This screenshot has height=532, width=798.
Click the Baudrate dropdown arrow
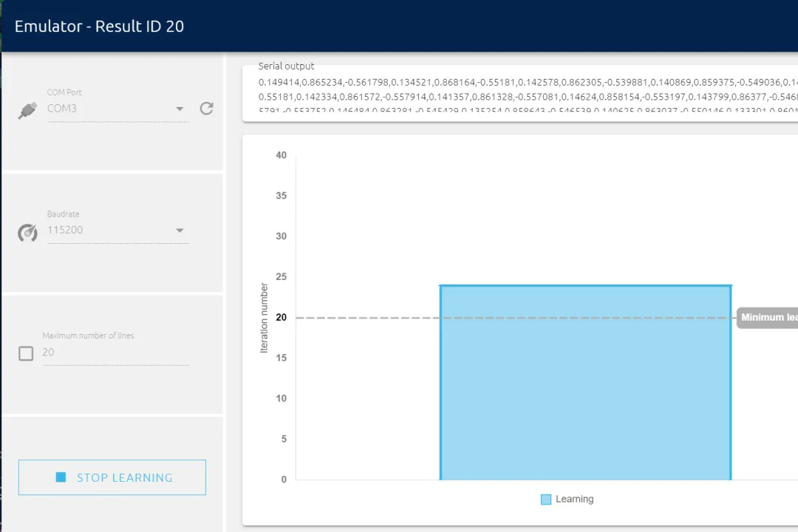(x=180, y=231)
